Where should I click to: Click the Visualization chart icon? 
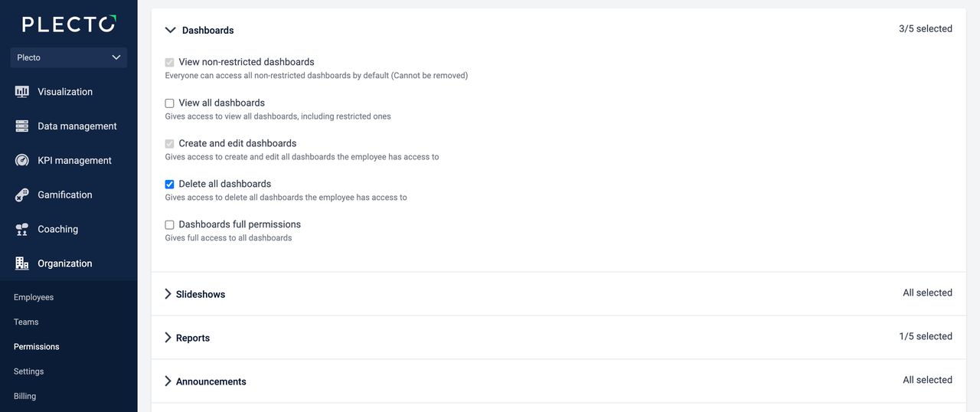click(x=22, y=92)
